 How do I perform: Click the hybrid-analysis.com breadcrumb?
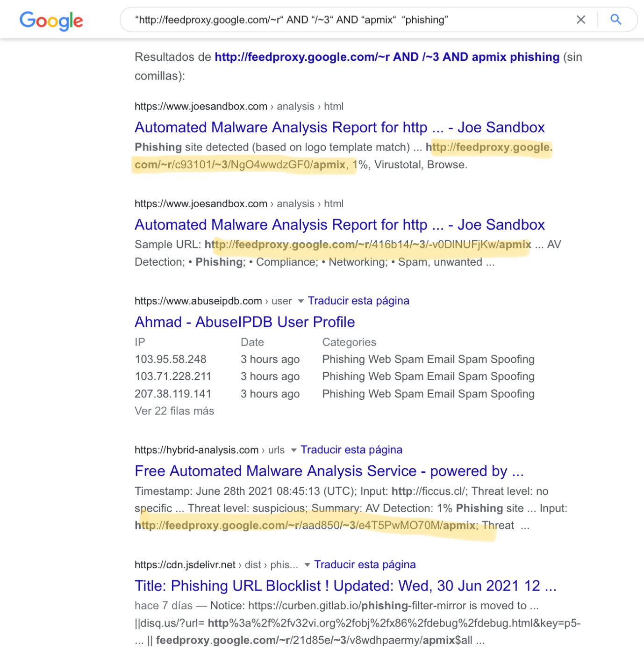pos(196,450)
